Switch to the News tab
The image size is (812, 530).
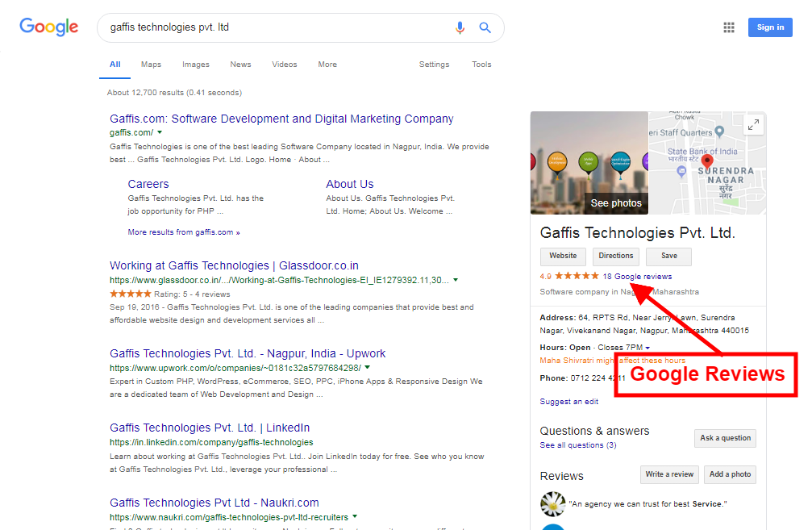tap(240, 65)
